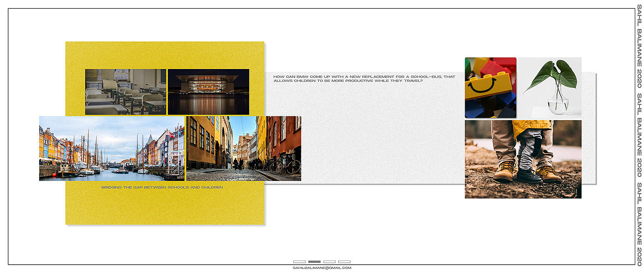The height and width of the screenshot is (272, 644).
Task: Select the first page indicator rectangle
Action: point(299,261)
